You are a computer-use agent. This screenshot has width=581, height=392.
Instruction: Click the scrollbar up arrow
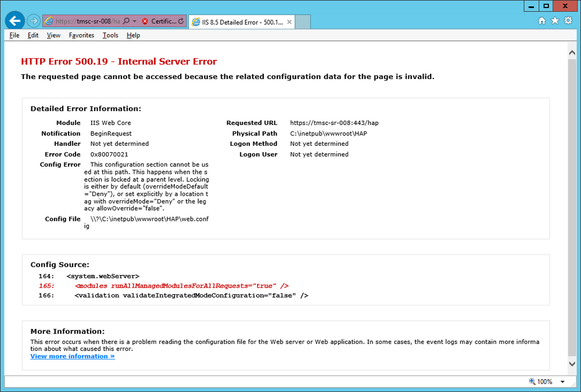[x=572, y=53]
